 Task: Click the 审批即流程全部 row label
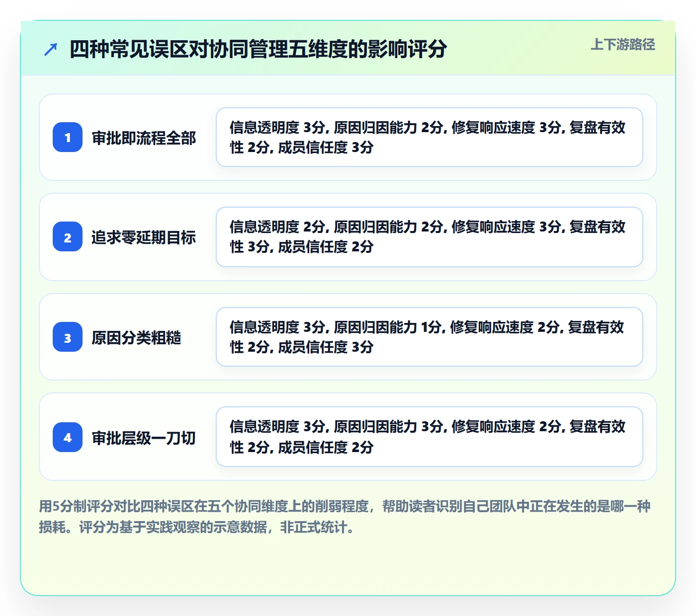(144, 138)
